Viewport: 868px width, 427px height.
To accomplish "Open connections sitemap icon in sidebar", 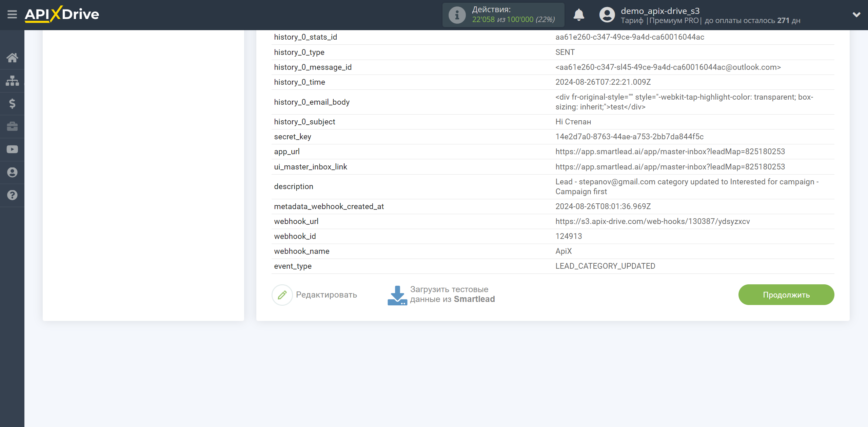I will coord(12,81).
